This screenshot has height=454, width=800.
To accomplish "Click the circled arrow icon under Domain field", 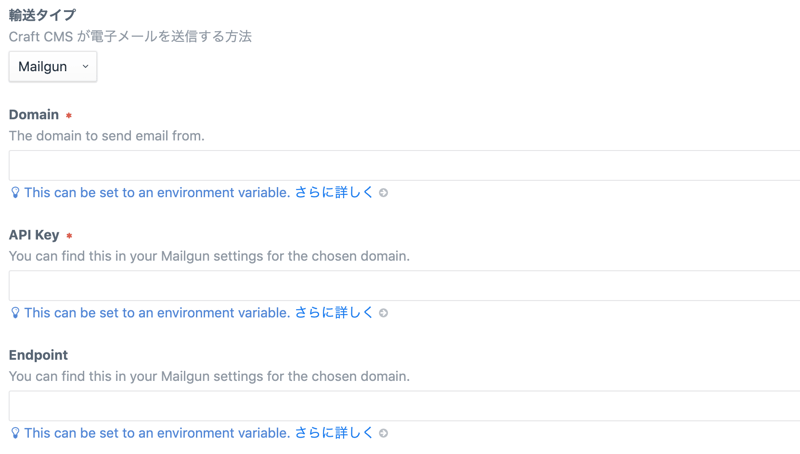I will coord(383,193).
